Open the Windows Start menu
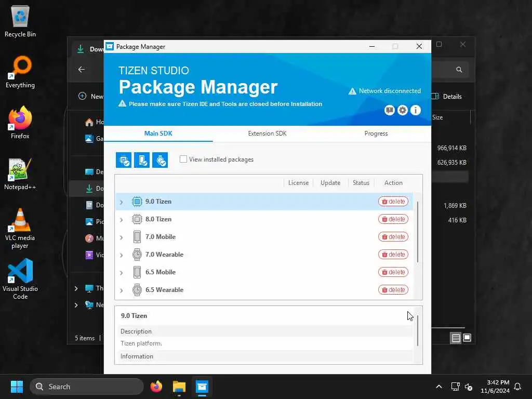This screenshot has height=399, width=532. tap(17, 387)
